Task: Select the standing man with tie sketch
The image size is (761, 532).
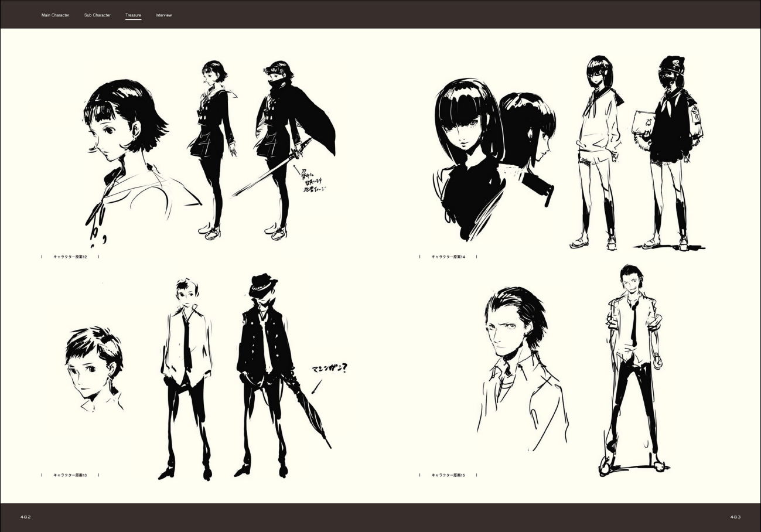Action: 636,370
